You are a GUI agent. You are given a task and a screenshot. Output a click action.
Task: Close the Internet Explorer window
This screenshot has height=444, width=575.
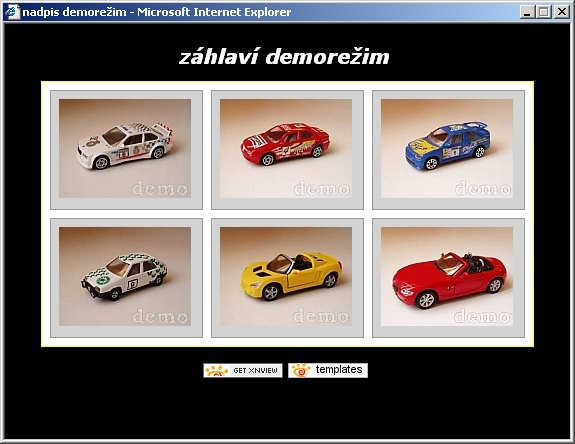pos(561,12)
